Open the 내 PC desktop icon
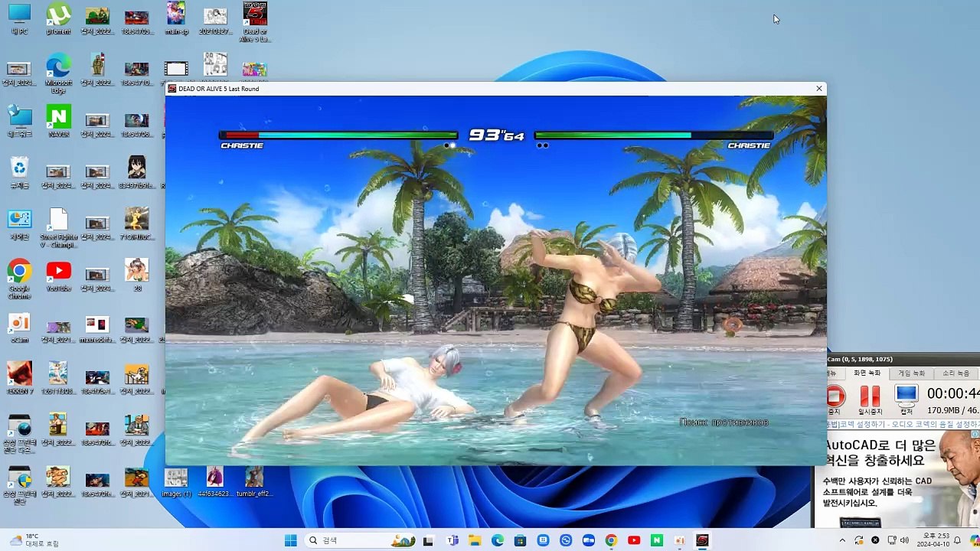This screenshot has height=551, width=980. 19,18
